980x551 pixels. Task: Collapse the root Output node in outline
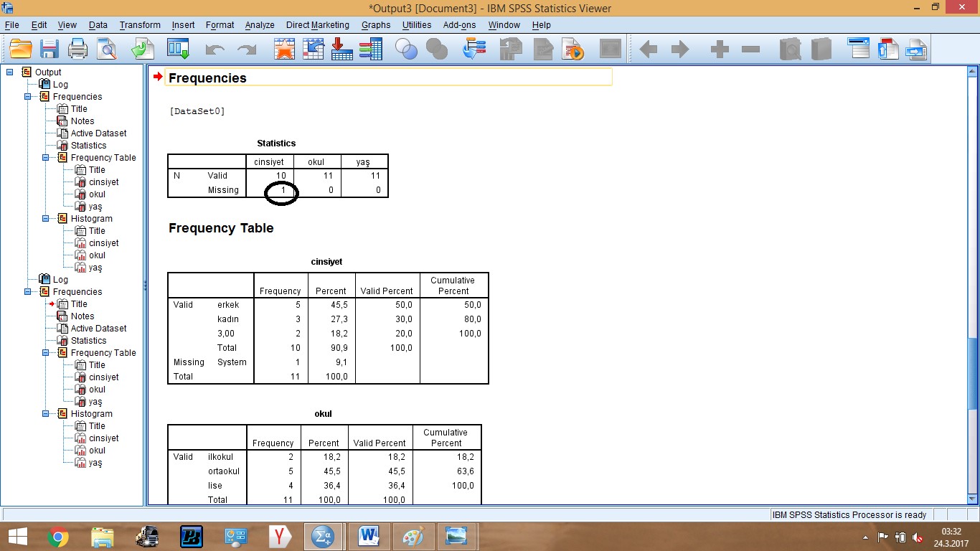(10, 72)
